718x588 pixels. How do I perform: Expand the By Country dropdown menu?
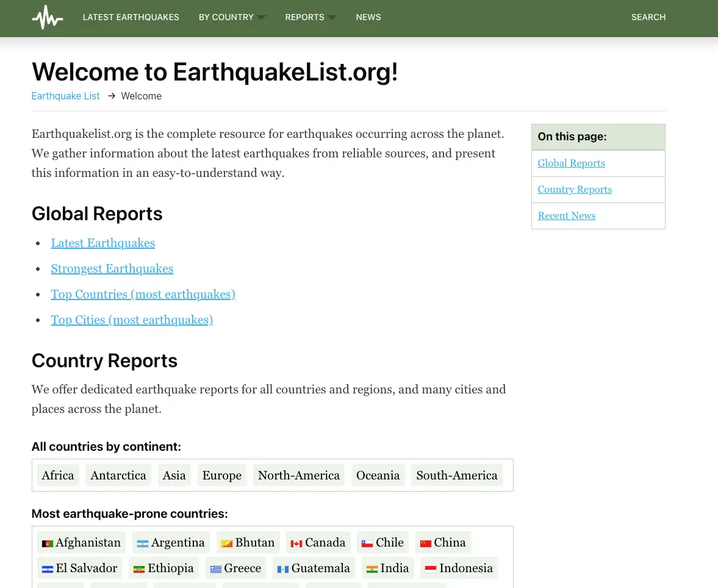232,18
